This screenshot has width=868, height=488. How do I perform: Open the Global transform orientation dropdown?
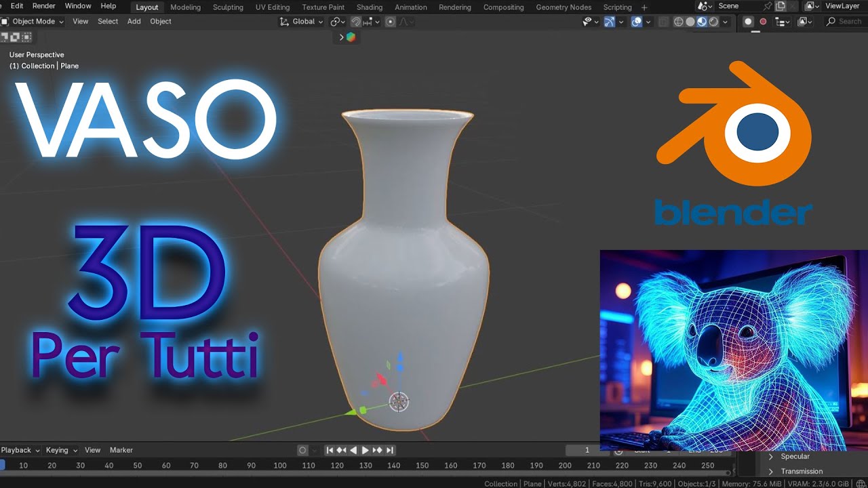click(302, 22)
